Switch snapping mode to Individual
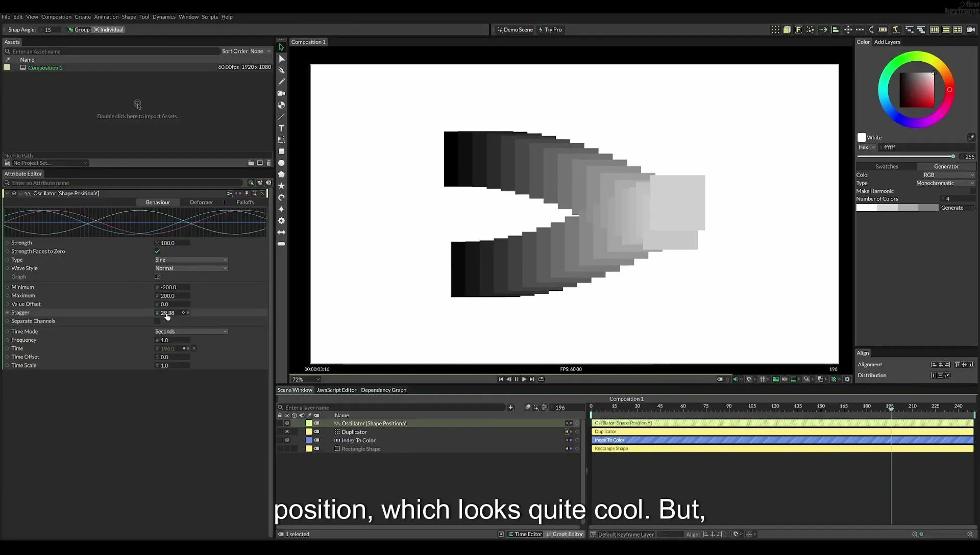This screenshot has height=555, width=980. click(x=109, y=30)
